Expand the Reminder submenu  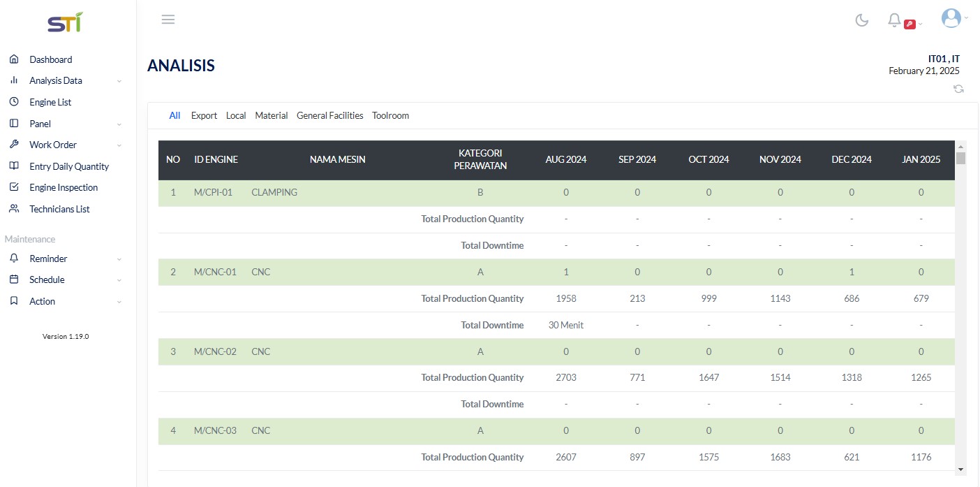(66, 259)
